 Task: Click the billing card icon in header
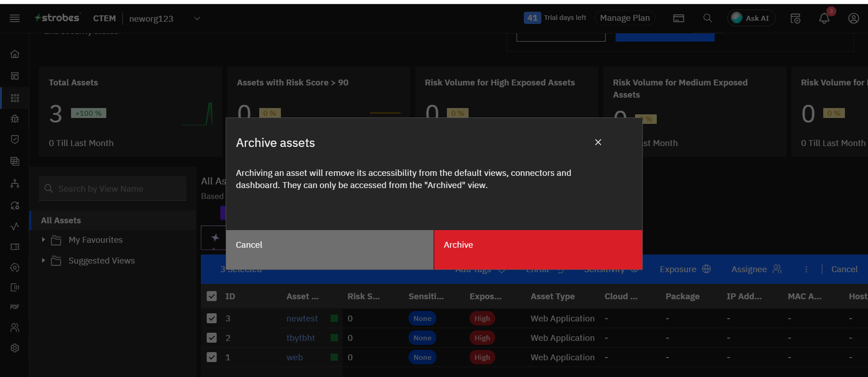point(678,19)
